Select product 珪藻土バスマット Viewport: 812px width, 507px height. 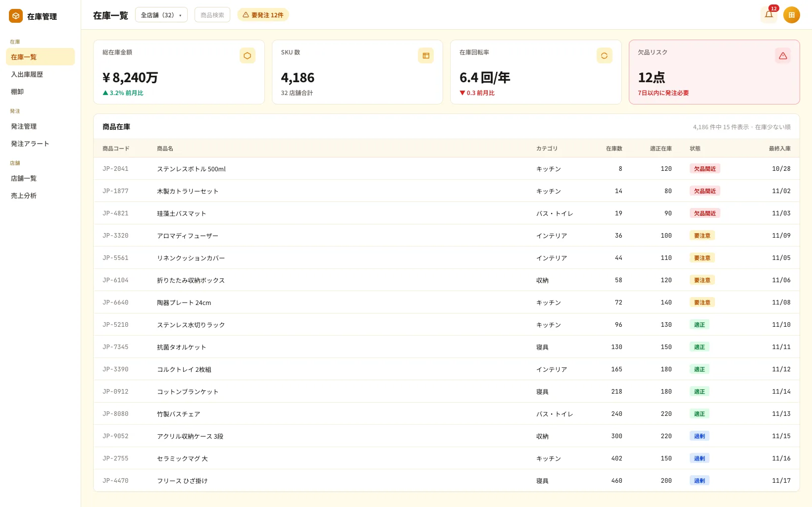(x=181, y=213)
